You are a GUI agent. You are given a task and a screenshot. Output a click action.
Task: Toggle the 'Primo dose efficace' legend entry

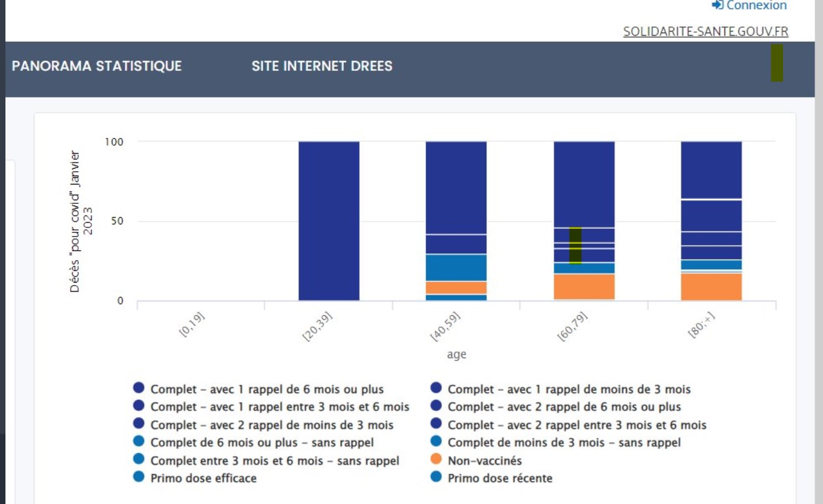tap(203, 478)
